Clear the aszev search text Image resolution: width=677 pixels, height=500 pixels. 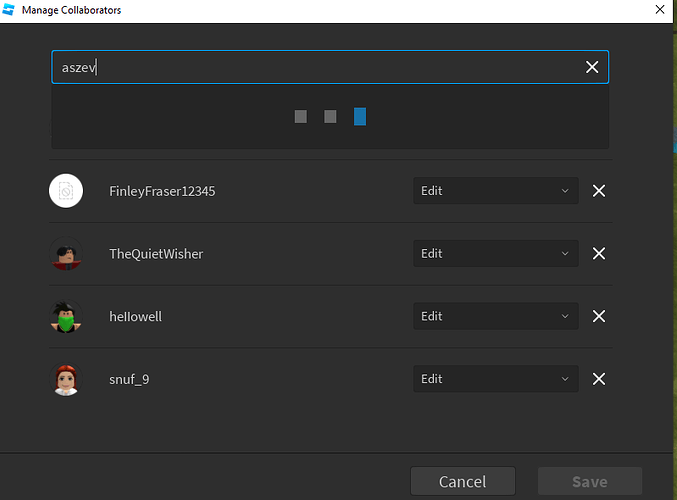[x=592, y=67]
